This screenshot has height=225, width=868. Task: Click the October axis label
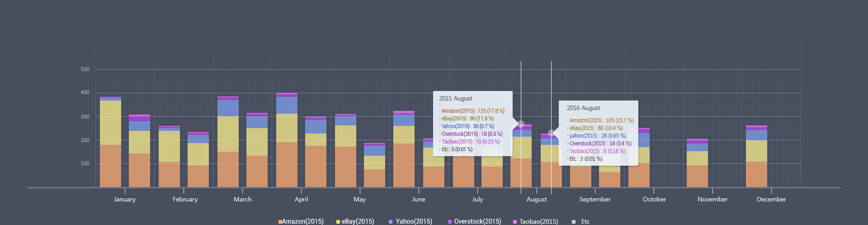[x=654, y=199]
